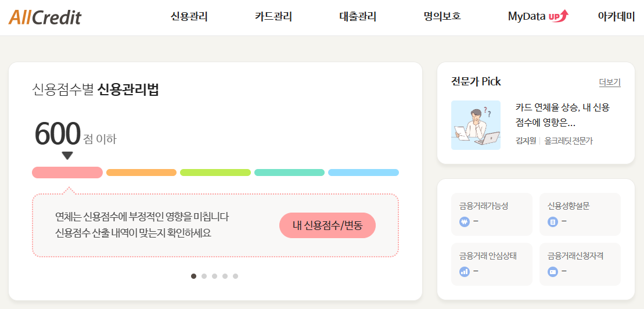The width and height of the screenshot is (644, 309).
Task: Click the won coin icon under 금융거래가능성
Action: [465, 222]
